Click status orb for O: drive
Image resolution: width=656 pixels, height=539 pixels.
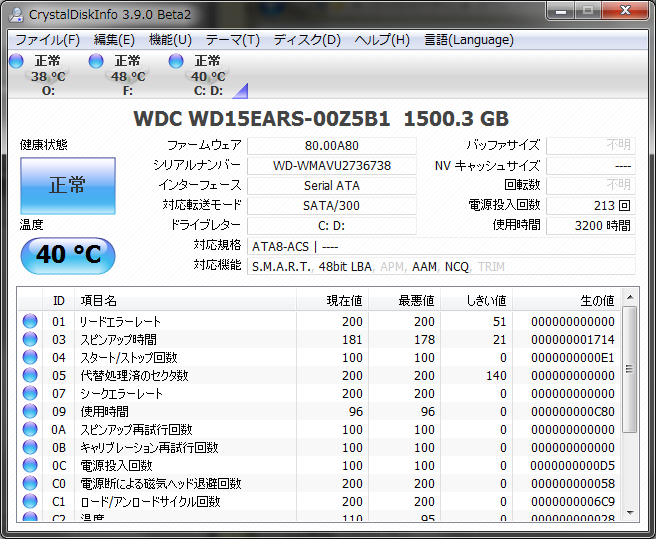tap(16, 61)
